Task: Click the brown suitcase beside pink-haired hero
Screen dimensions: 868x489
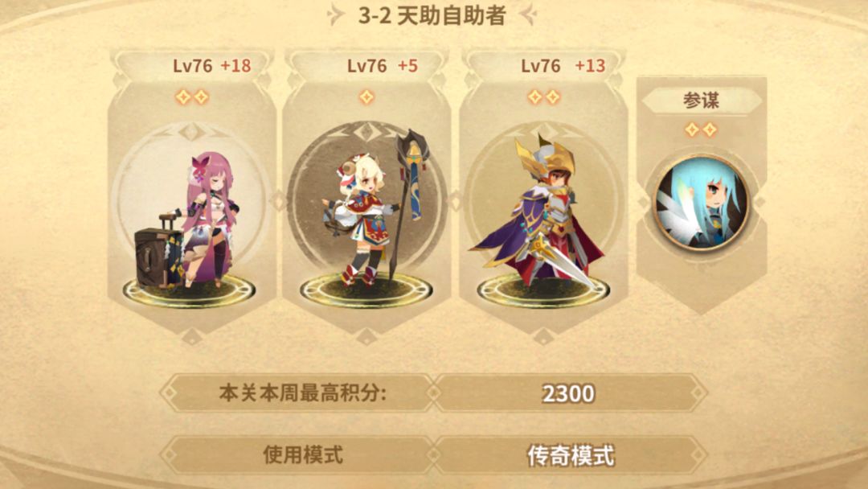Action: (156, 252)
